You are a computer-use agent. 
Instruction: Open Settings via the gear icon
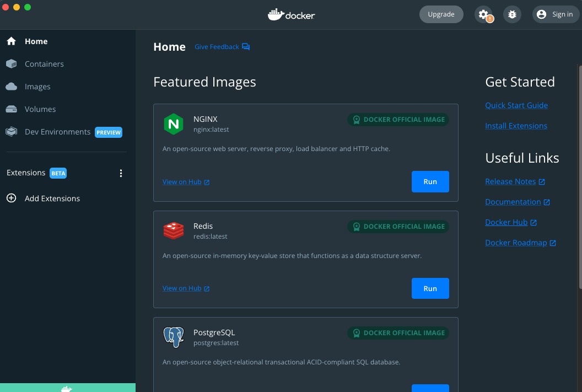click(x=483, y=14)
